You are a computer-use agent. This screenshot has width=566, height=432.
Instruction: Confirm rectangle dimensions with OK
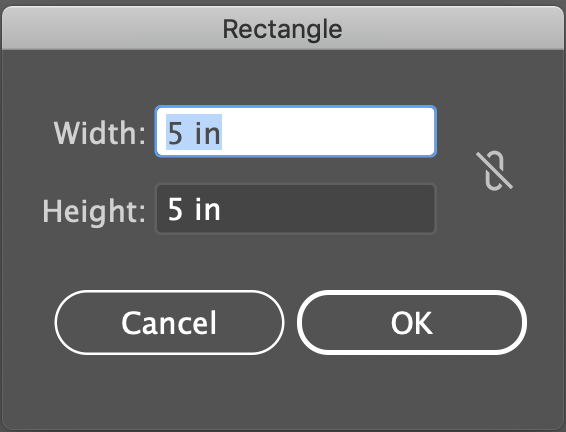(412, 322)
